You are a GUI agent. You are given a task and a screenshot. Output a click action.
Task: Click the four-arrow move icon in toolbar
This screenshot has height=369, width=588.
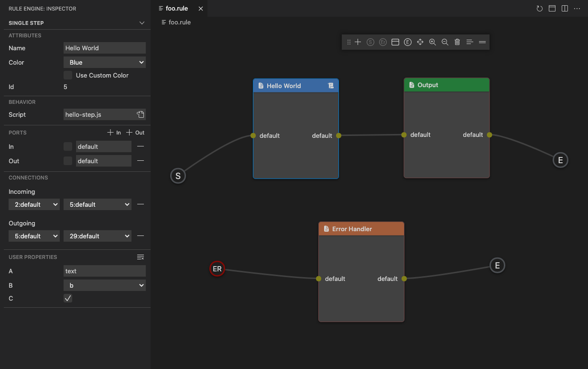pyautogui.click(x=420, y=42)
